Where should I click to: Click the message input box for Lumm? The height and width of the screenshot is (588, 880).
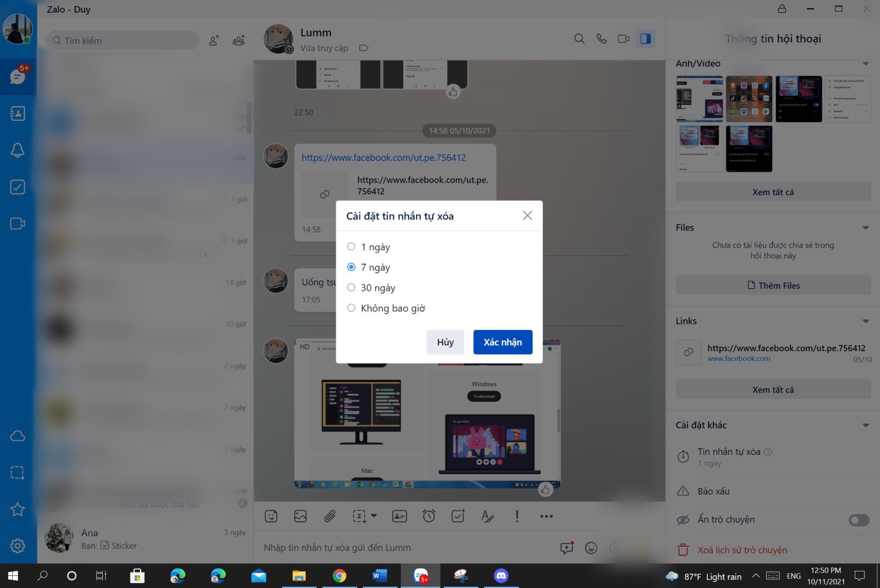[x=407, y=547]
